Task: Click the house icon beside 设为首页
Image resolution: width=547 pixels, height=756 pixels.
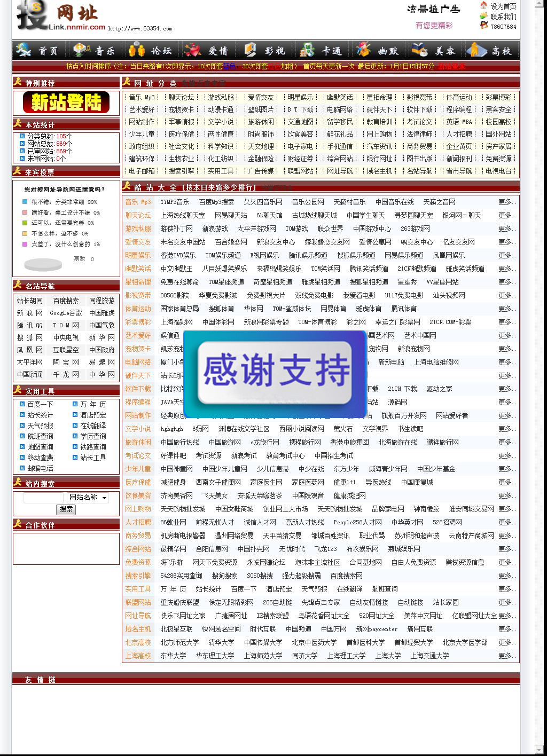Action: (x=483, y=5)
